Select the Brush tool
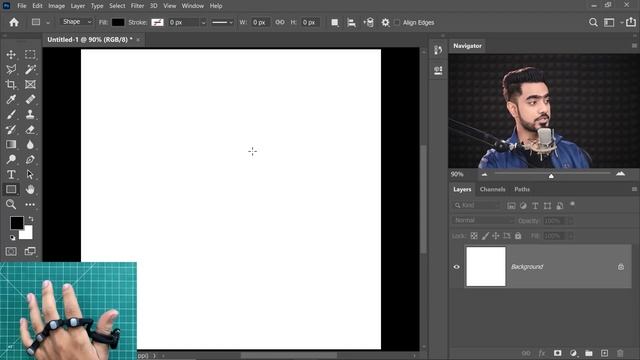Screen dimensions: 640x360 pos(11,115)
